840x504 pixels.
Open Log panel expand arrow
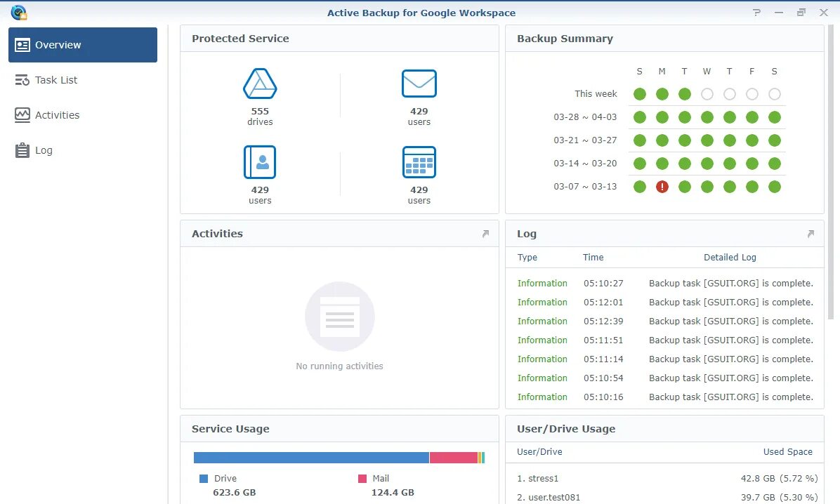point(811,234)
